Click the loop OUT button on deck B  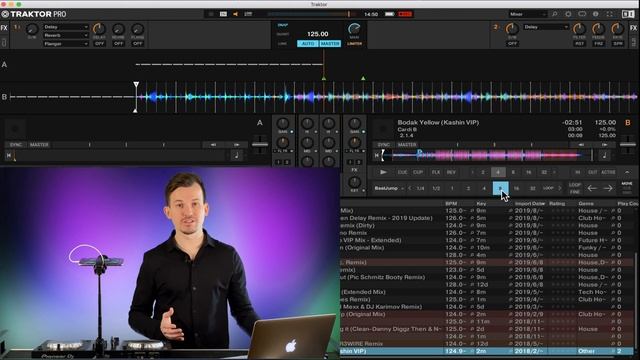(x=592, y=172)
